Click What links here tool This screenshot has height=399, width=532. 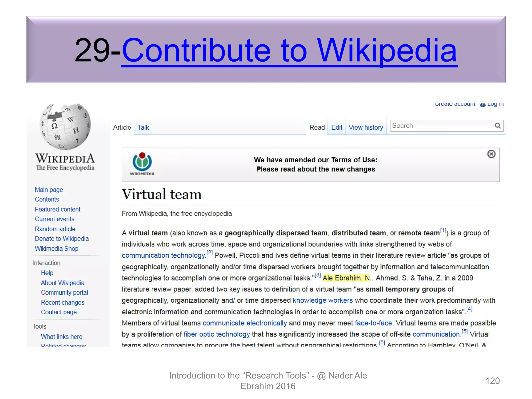pos(62,337)
